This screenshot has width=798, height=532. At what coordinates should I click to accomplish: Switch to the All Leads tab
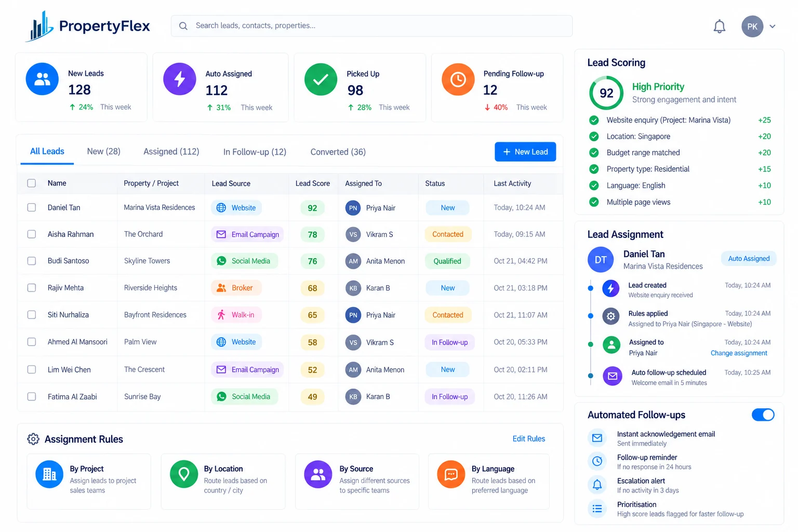pyautogui.click(x=47, y=152)
